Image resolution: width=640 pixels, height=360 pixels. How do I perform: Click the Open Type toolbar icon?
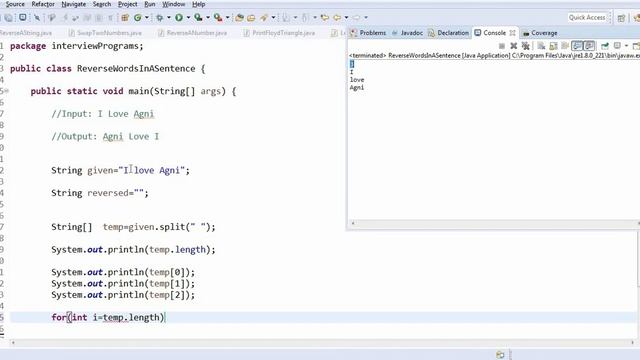[x=240, y=18]
